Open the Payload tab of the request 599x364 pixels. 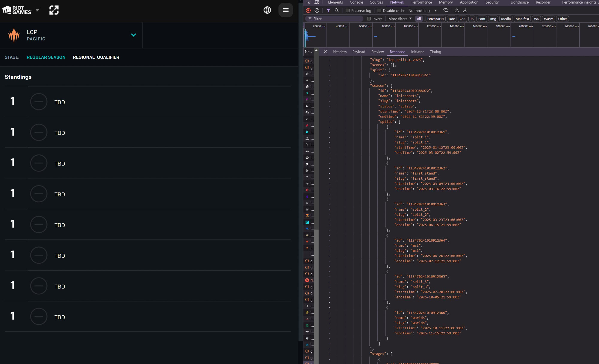click(359, 52)
